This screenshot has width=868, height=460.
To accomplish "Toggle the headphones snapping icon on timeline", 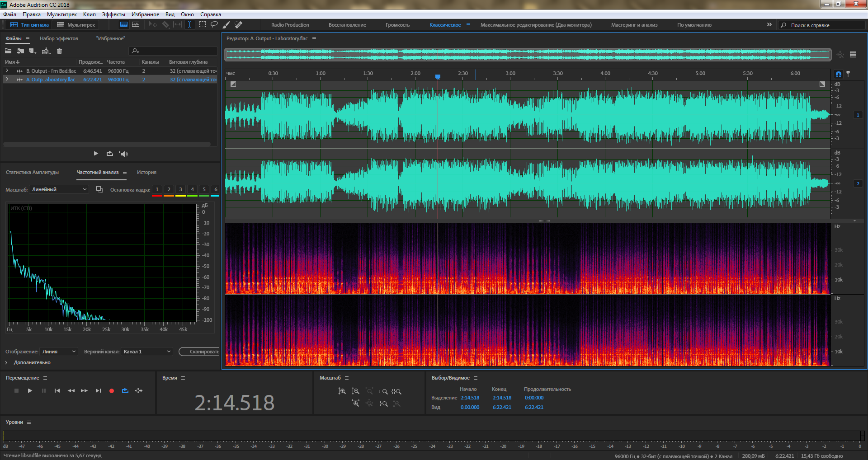I will pyautogui.click(x=839, y=74).
